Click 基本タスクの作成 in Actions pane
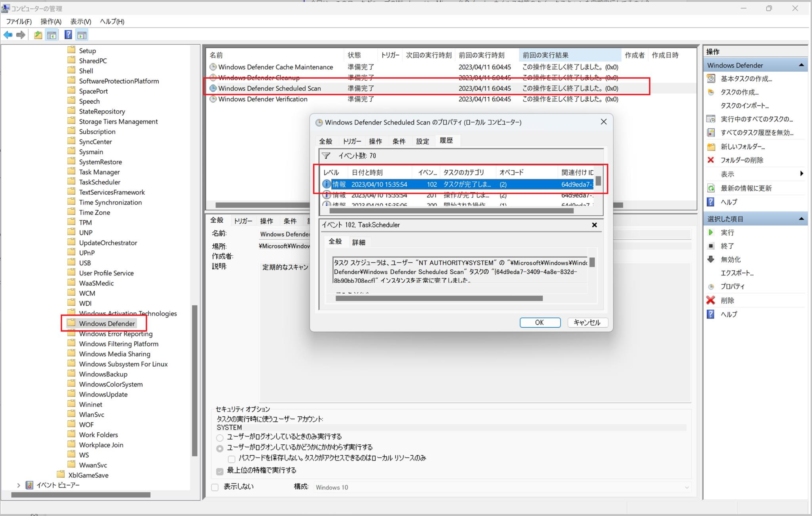The height and width of the screenshot is (516, 812). click(746, 79)
